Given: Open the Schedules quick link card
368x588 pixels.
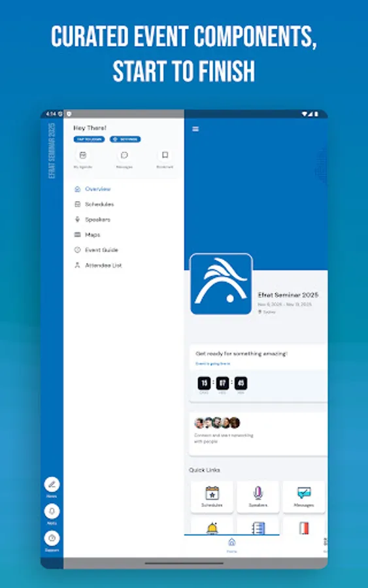Looking at the screenshot, I should click(x=212, y=497).
